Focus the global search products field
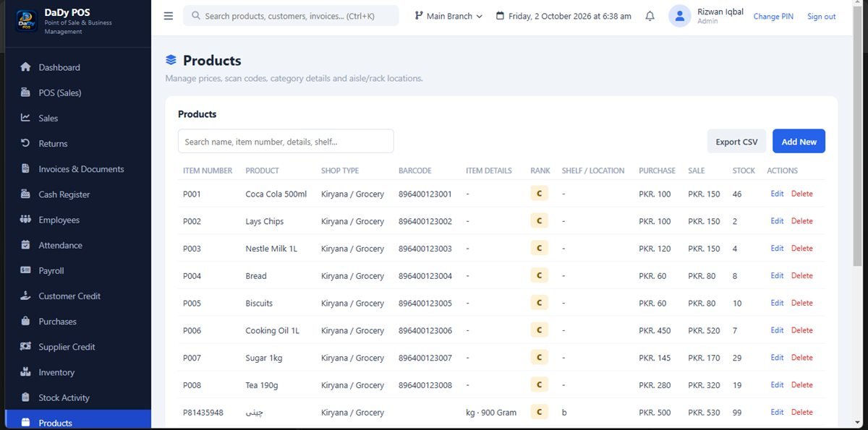The width and height of the screenshot is (868, 430). [291, 16]
